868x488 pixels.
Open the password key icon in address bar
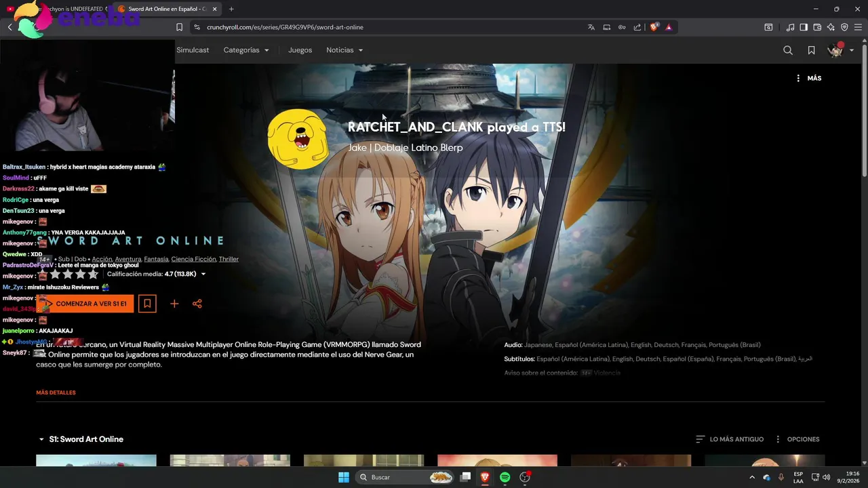point(622,27)
